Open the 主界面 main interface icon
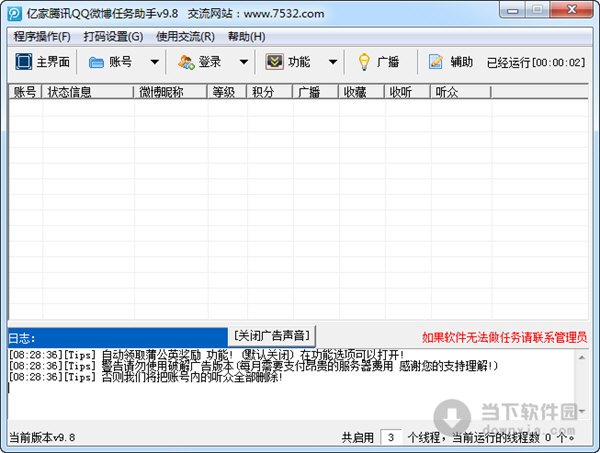 pos(23,62)
